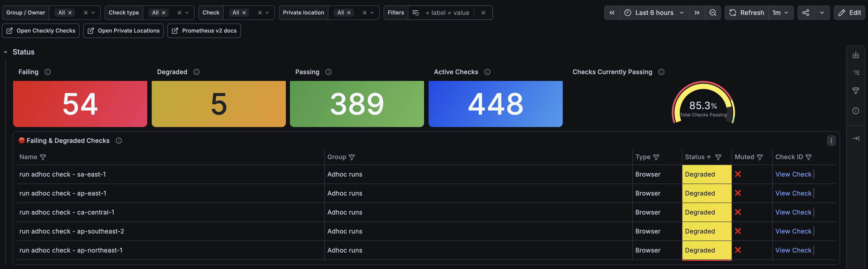The width and height of the screenshot is (868, 269).
Task: Open Prometheus v2 docs link
Action: (204, 31)
